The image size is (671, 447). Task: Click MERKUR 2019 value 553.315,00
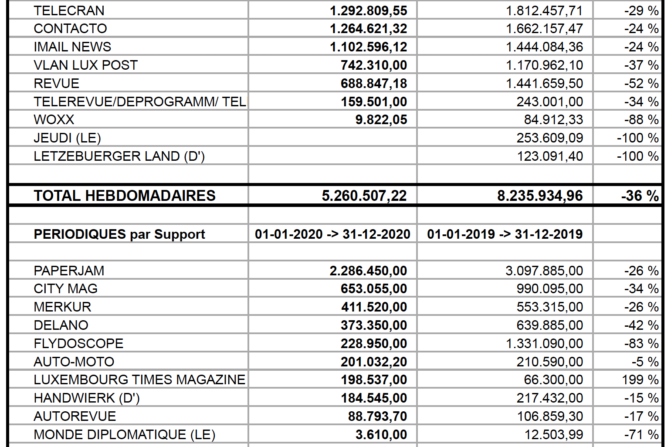point(550,307)
